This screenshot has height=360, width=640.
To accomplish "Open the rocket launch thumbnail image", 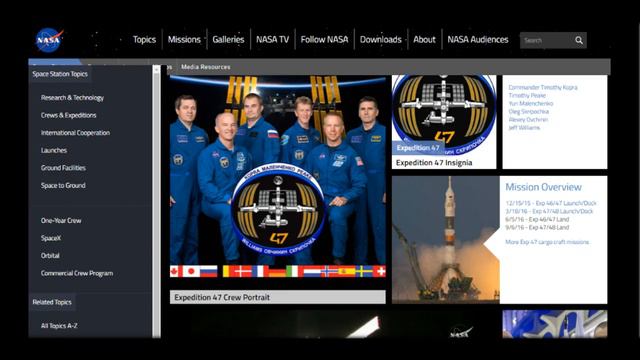I will [446, 240].
